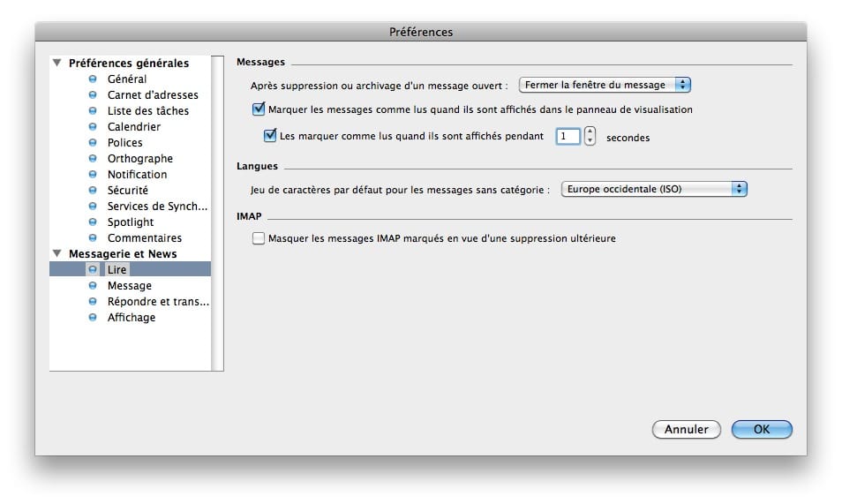
Task: Collapse the Messagerie et News section triangle
Action: tap(56, 253)
